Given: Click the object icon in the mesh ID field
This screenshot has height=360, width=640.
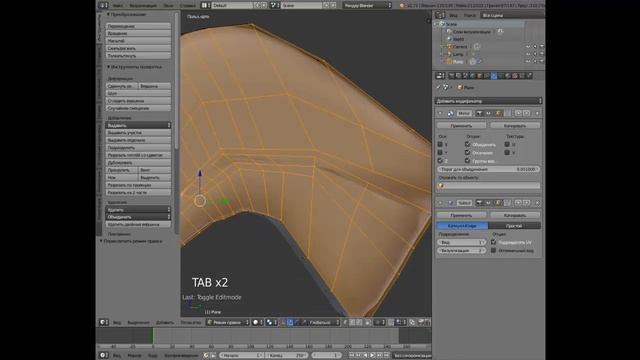Looking at the screenshot, I should pos(460,87).
